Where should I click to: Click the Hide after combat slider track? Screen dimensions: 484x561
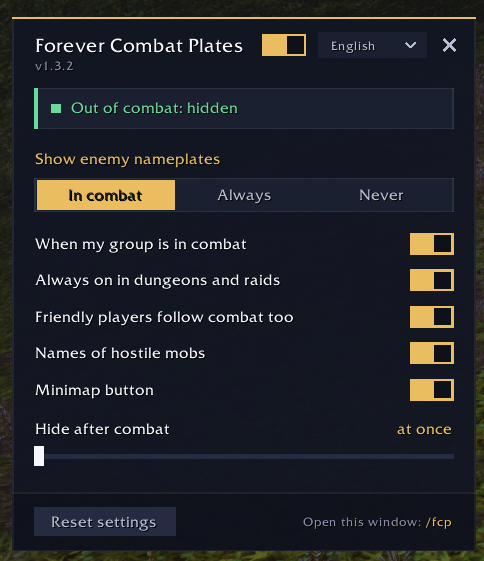(x=244, y=457)
